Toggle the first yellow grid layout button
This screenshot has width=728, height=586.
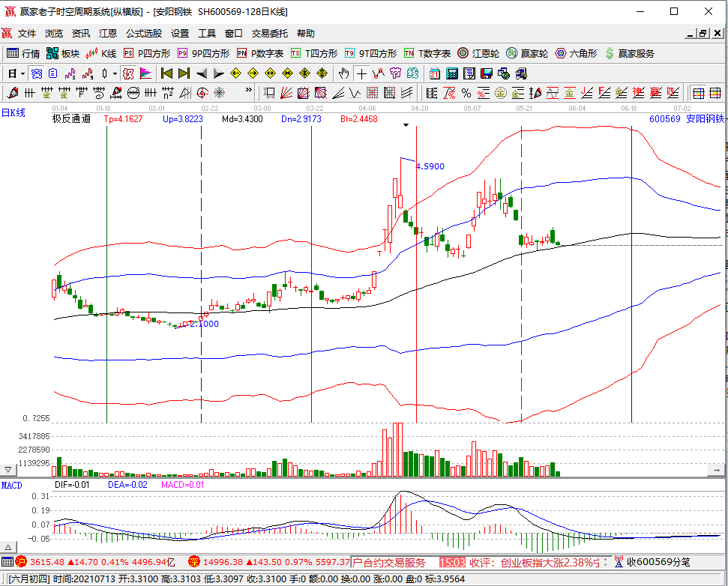[x=699, y=93]
